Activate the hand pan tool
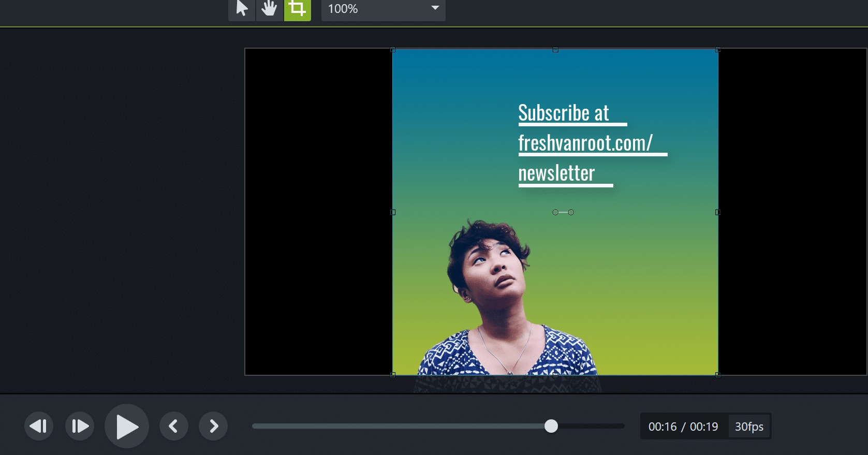This screenshot has width=868, height=455. coord(269,9)
